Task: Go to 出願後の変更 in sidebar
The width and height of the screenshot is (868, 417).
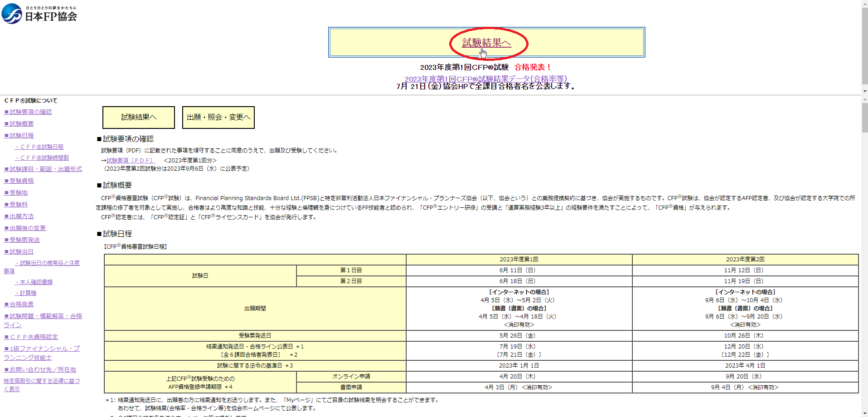Action: [25, 228]
